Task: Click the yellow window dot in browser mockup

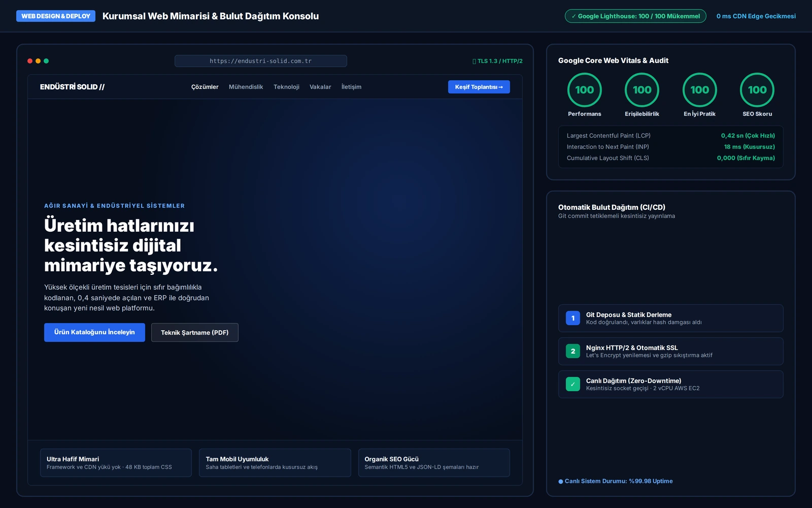Action: [x=38, y=61]
